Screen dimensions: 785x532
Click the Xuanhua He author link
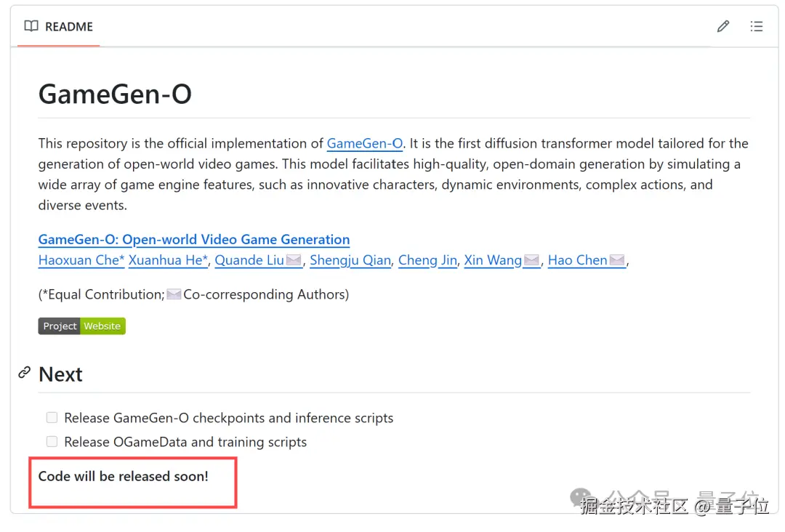[169, 260]
